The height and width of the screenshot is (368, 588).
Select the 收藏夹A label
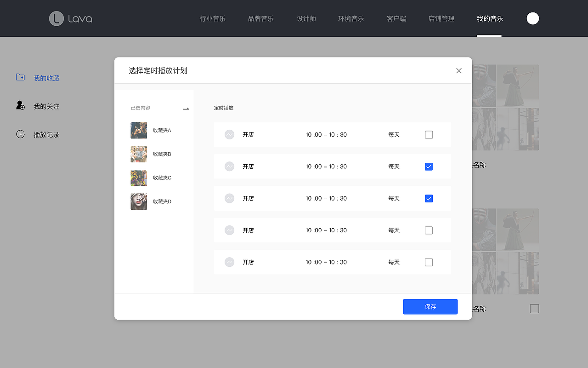pyautogui.click(x=162, y=130)
